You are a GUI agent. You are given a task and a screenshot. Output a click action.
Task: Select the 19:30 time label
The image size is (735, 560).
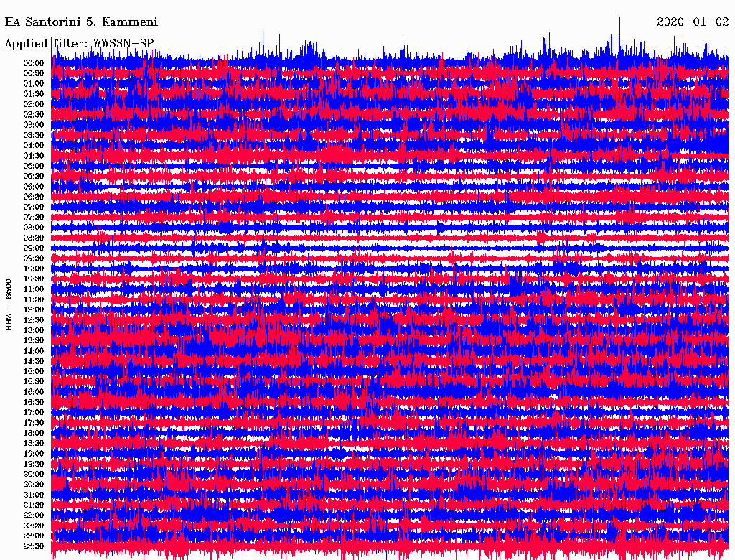[34, 464]
